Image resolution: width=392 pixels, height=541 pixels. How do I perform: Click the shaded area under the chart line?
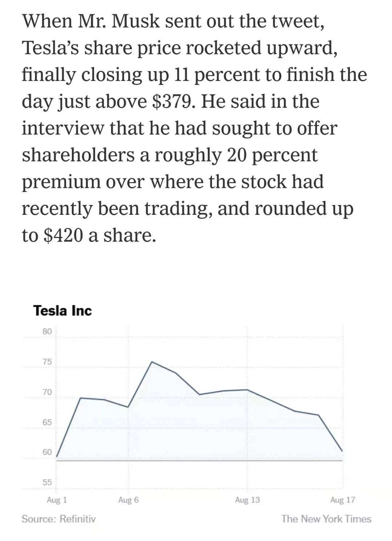pos(200,428)
